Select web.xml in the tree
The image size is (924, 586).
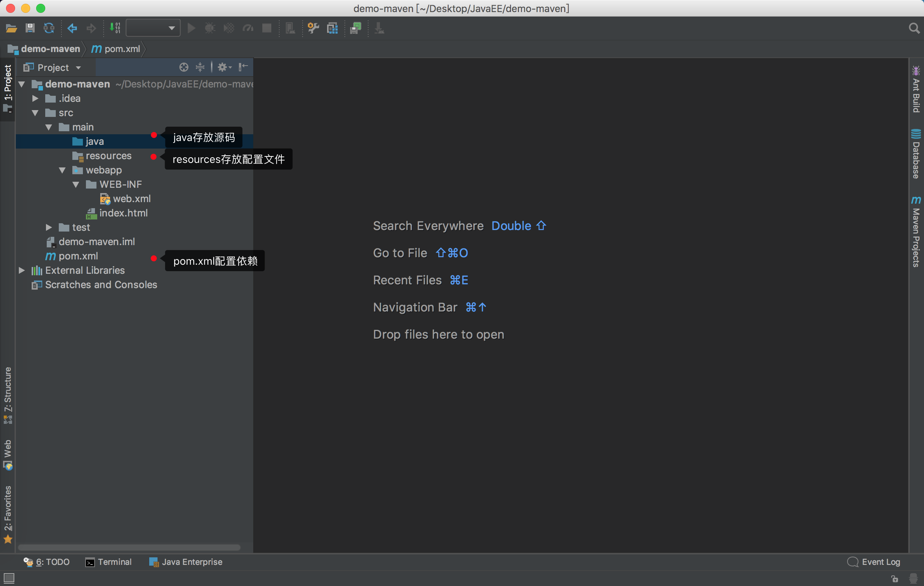click(x=125, y=199)
